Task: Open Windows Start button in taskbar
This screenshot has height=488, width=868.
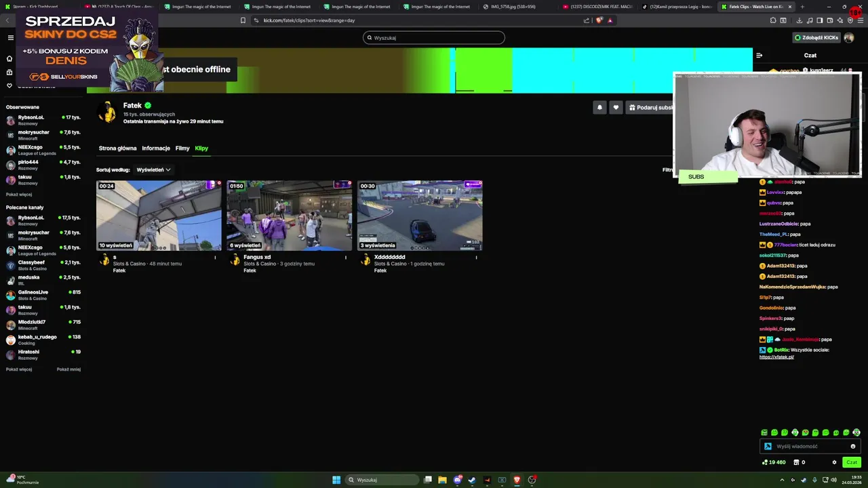Action: coord(336,480)
